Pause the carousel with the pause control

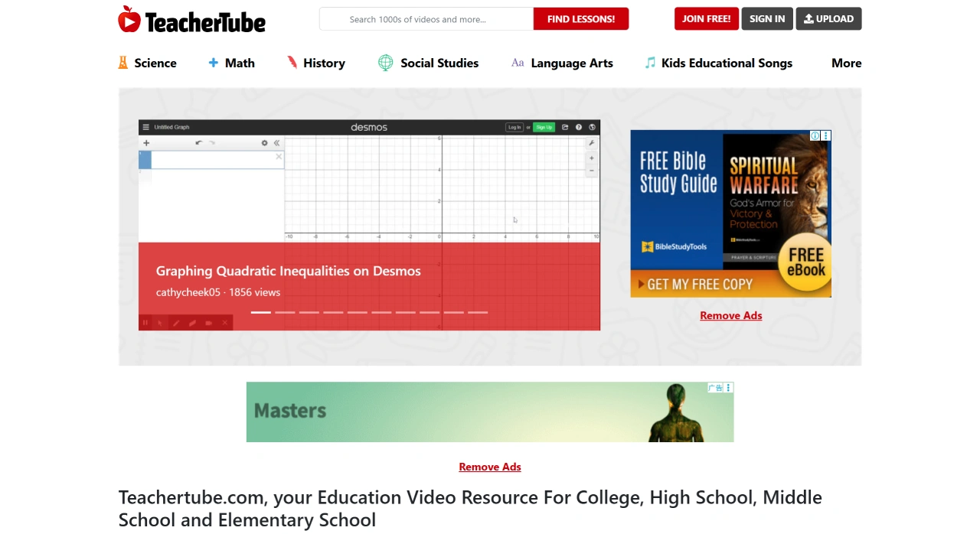145,322
